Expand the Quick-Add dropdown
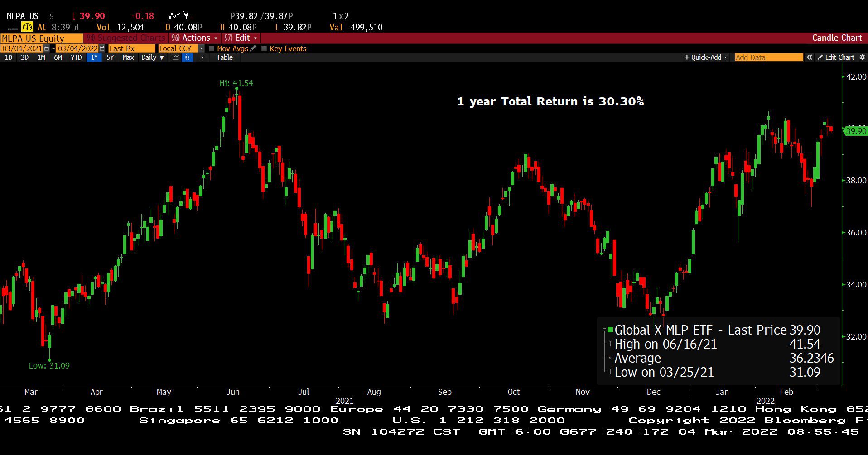Image resolution: width=868 pixels, height=455 pixels. (705, 57)
